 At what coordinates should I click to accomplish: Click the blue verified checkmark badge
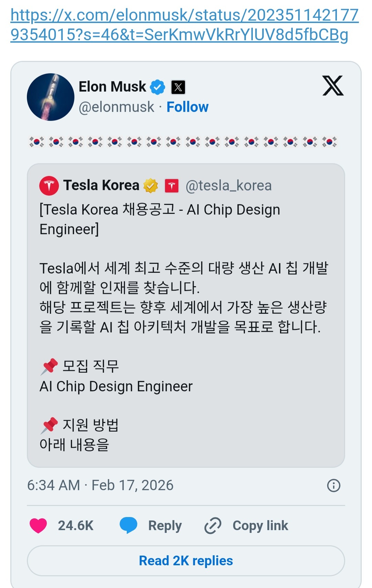coord(158,87)
